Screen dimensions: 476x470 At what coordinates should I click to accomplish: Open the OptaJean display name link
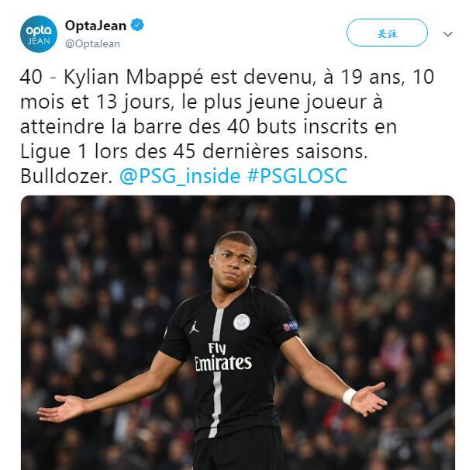(x=95, y=26)
